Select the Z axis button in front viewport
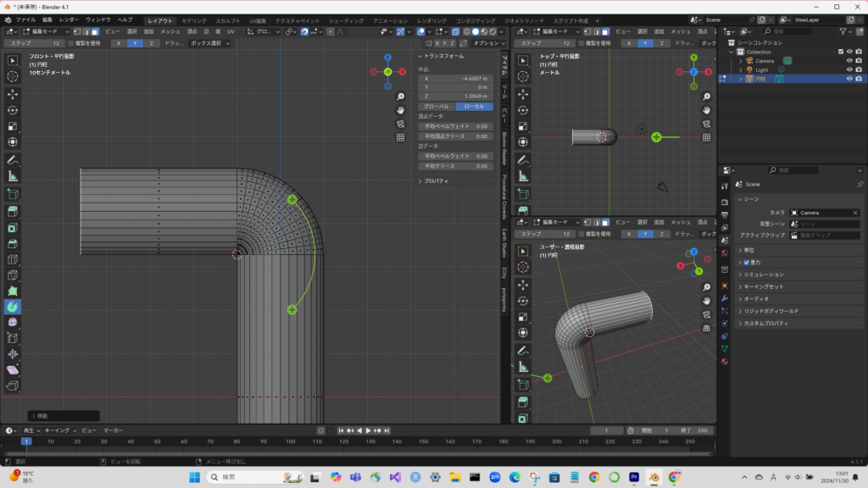This screenshot has width=868, height=488. pos(151,42)
